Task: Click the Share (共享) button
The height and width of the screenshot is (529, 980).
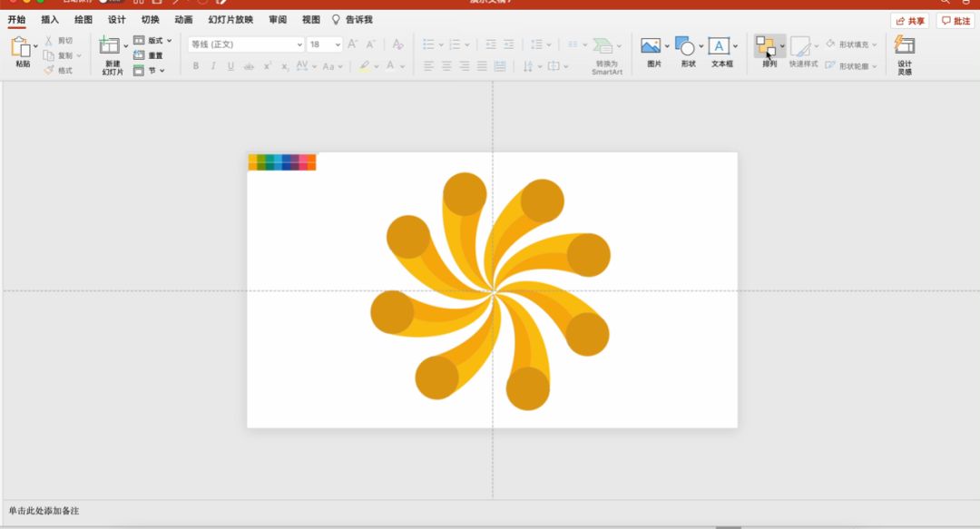Action: [x=910, y=21]
